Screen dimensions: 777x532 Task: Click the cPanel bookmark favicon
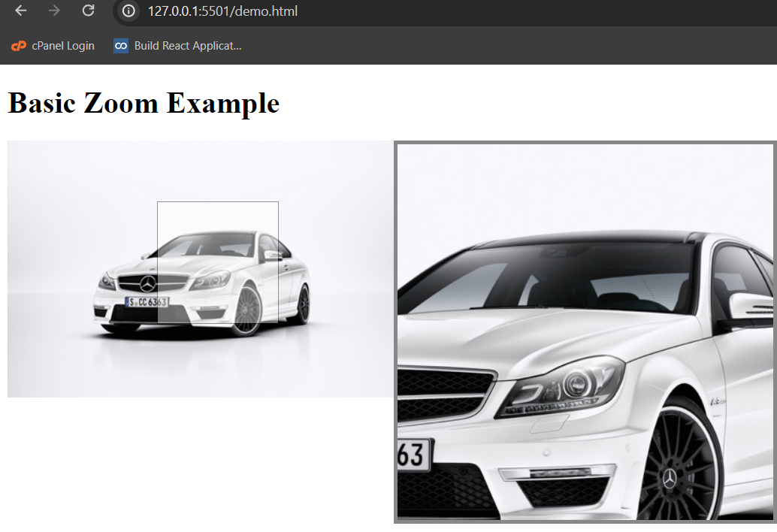point(18,46)
